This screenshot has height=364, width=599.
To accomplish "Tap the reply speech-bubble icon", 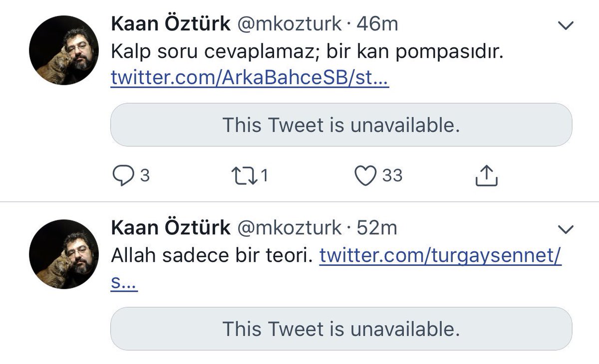I will point(122,175).
